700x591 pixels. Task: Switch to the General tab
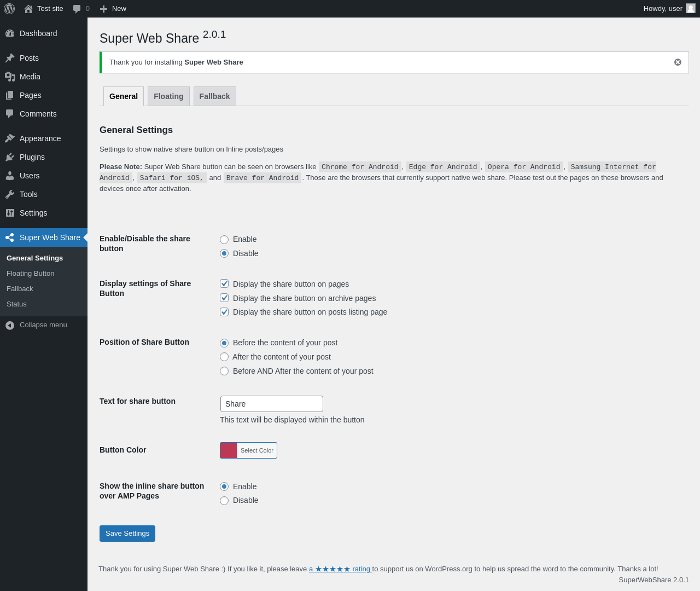(x=124, y=96)
